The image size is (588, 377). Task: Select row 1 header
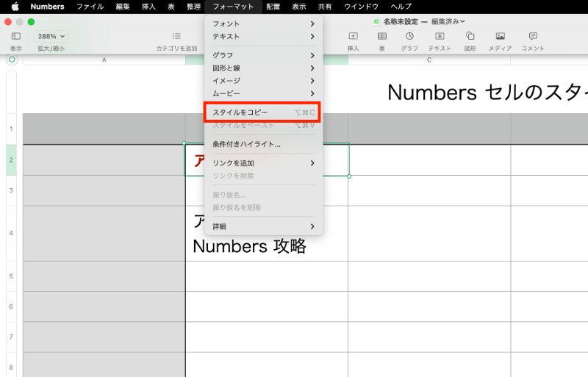click(11, 129)
